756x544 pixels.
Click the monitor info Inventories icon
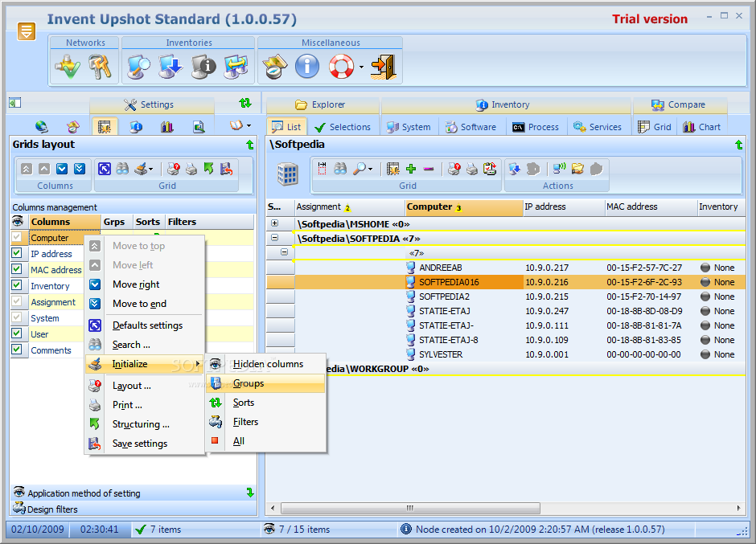click(203, 67)
